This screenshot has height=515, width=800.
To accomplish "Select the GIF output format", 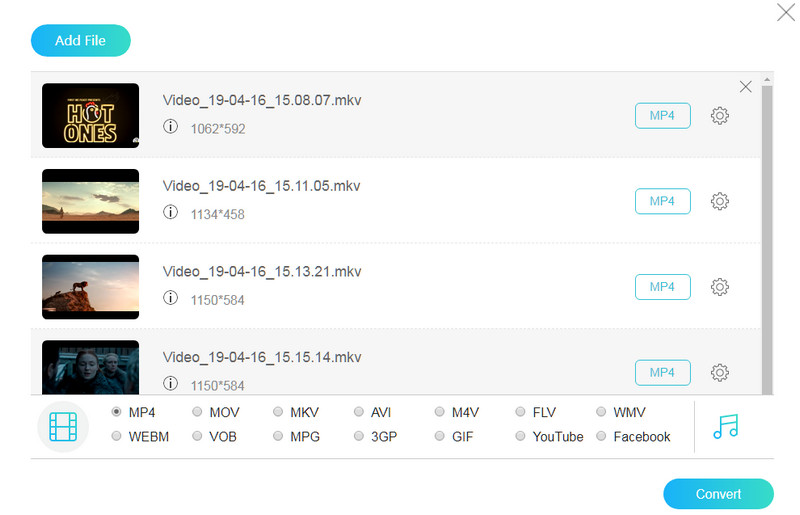I will 440,437.
